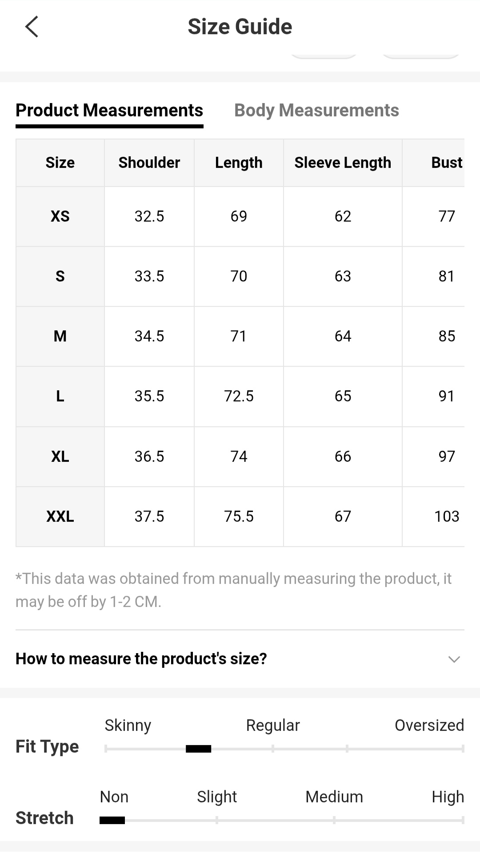Tap the Shoulder column header

(x=149, y=163)
